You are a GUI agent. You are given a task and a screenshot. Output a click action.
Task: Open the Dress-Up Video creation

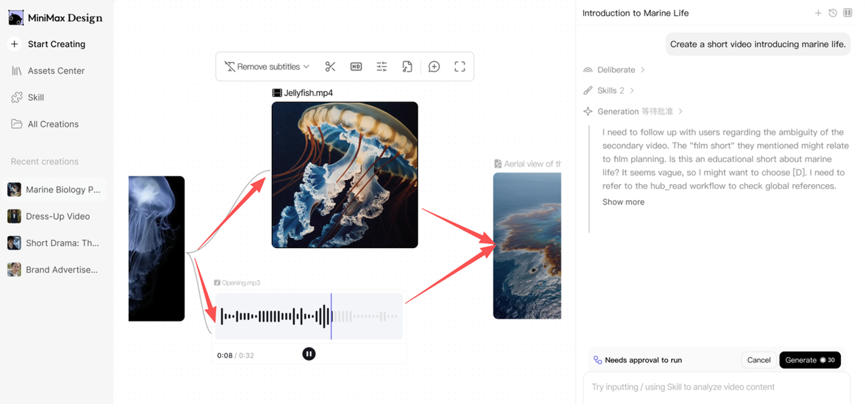pyautogui.click(x=54, y=216)
